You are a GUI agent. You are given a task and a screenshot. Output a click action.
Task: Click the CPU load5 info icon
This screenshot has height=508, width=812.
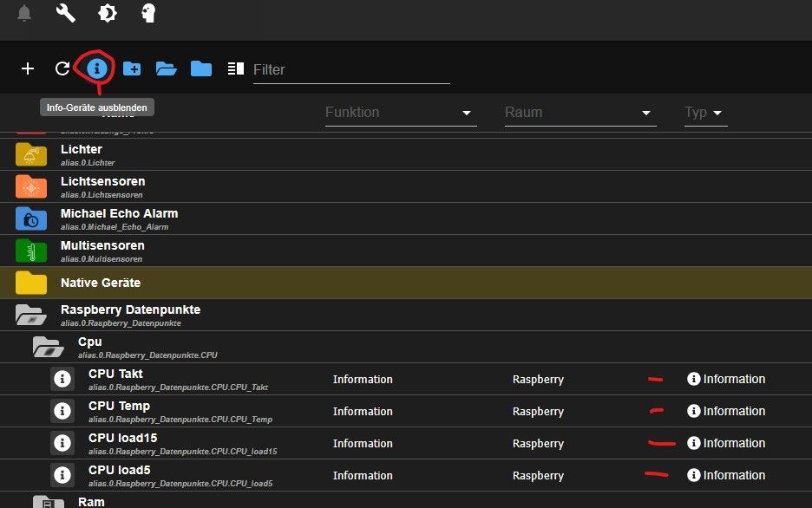[62, 475]
